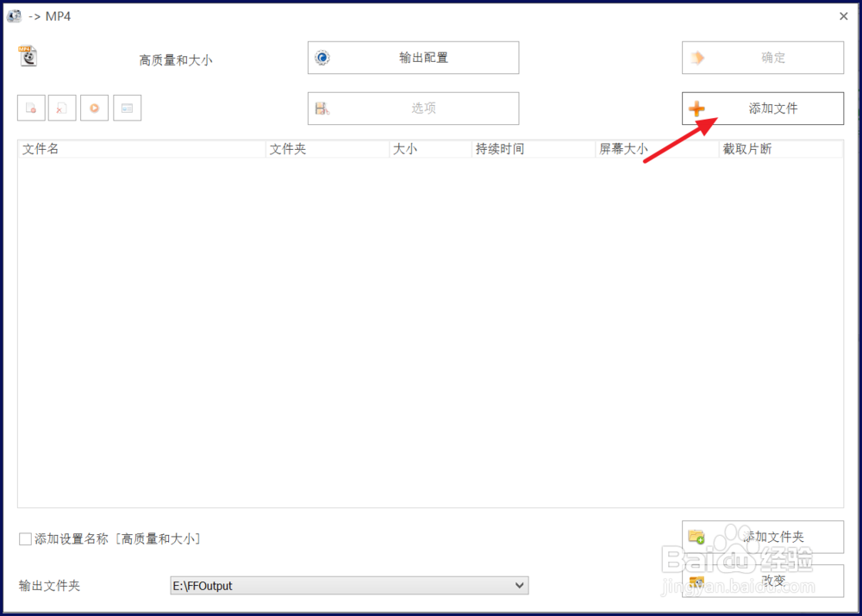Click the clear list icon with red X
This screenshot has height=616, width=862.
coord(62,107)
